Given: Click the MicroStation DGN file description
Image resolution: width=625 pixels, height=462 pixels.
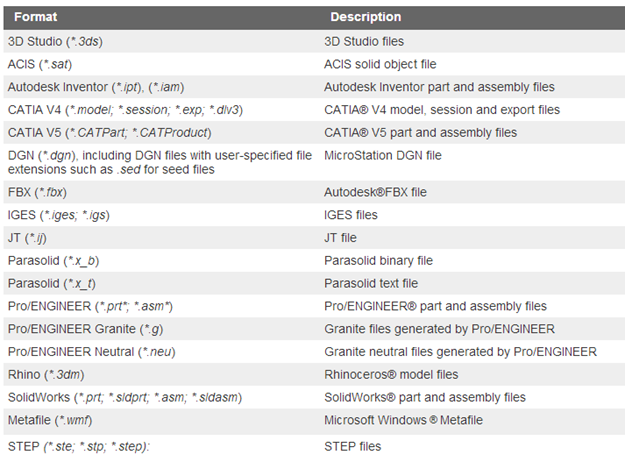Looking at the screenshot, I should click(383, 155).
